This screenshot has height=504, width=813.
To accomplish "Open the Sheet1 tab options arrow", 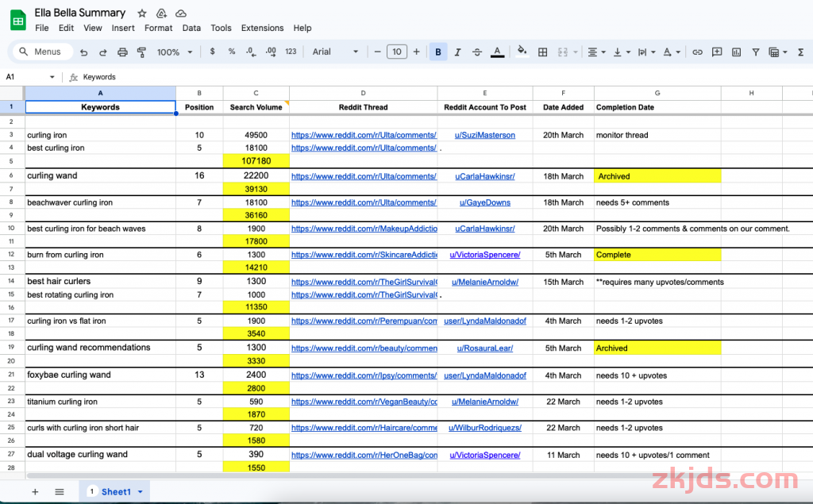I will (140, 492).
